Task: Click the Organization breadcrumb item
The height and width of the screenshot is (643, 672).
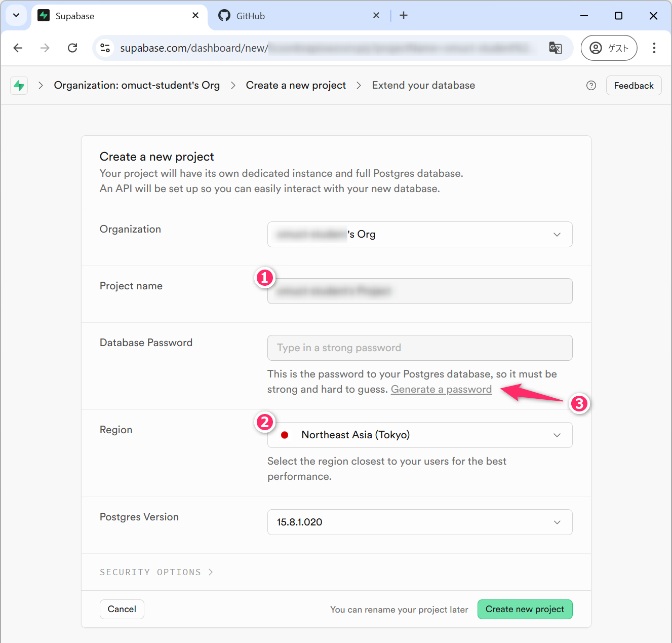Action: (137, 86)
